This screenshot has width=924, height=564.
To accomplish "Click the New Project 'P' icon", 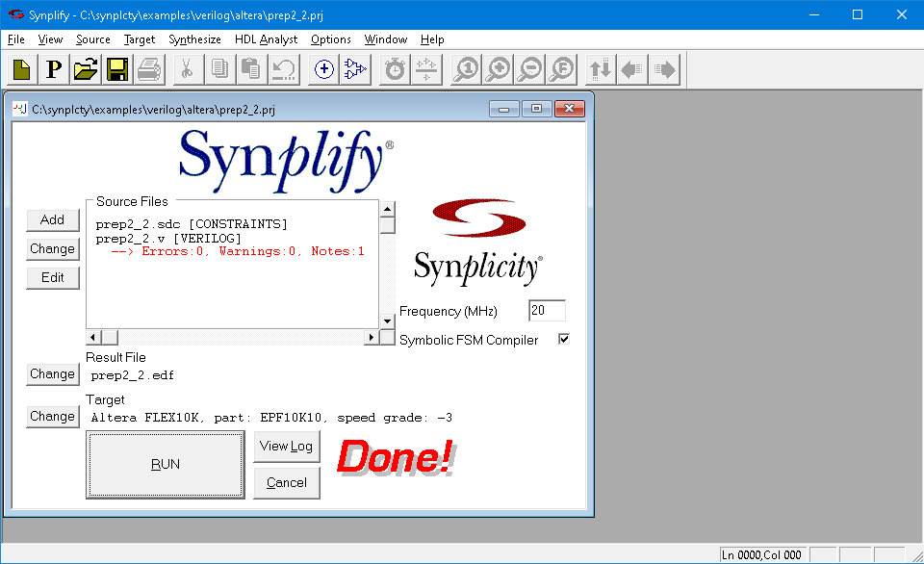I will click(x=54, y=69).
